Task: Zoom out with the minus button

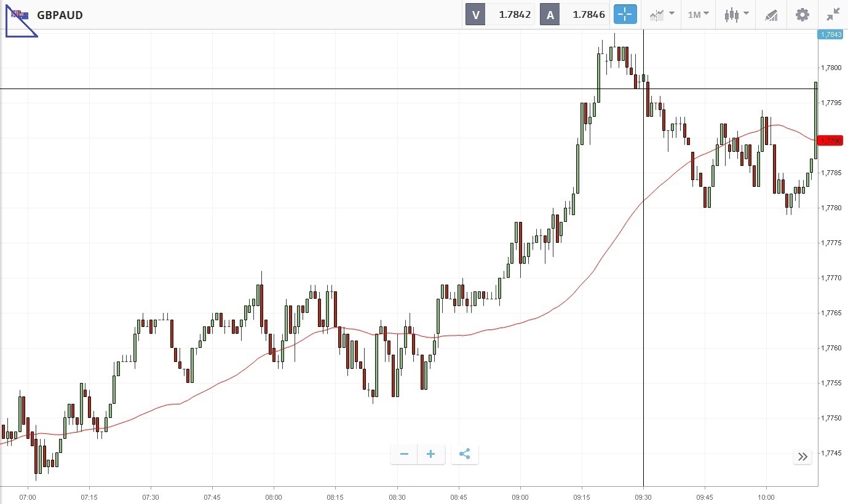Action: click(404, 454)
